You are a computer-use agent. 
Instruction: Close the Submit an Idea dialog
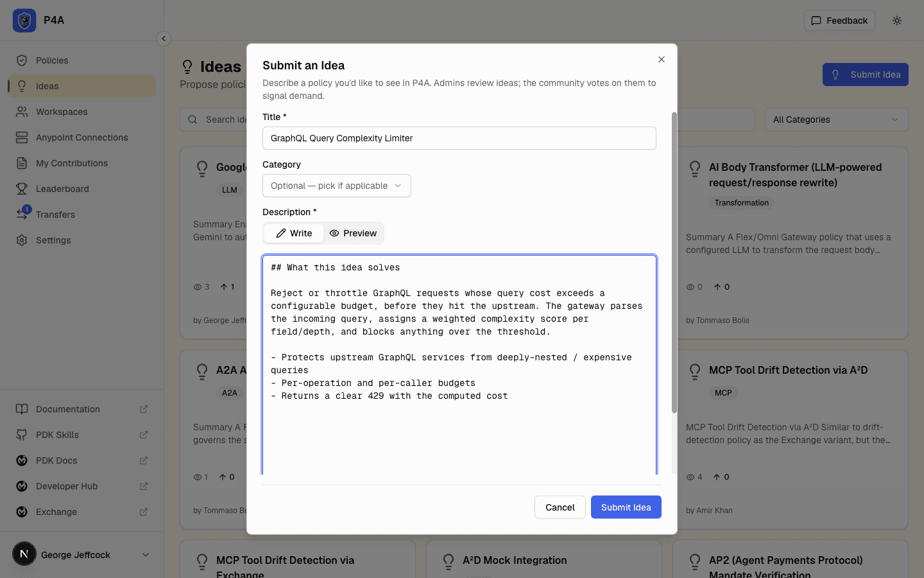tap(662, 59)
